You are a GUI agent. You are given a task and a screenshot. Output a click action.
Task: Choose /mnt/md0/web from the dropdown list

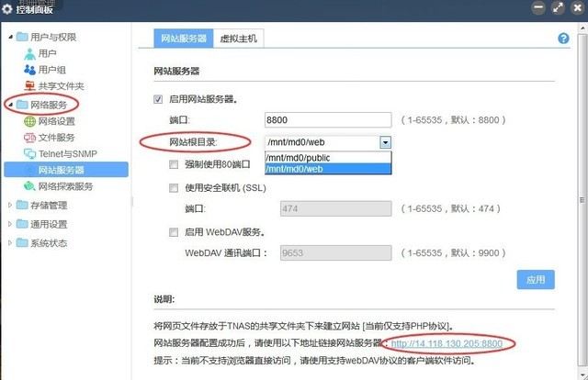click(328, 169)
